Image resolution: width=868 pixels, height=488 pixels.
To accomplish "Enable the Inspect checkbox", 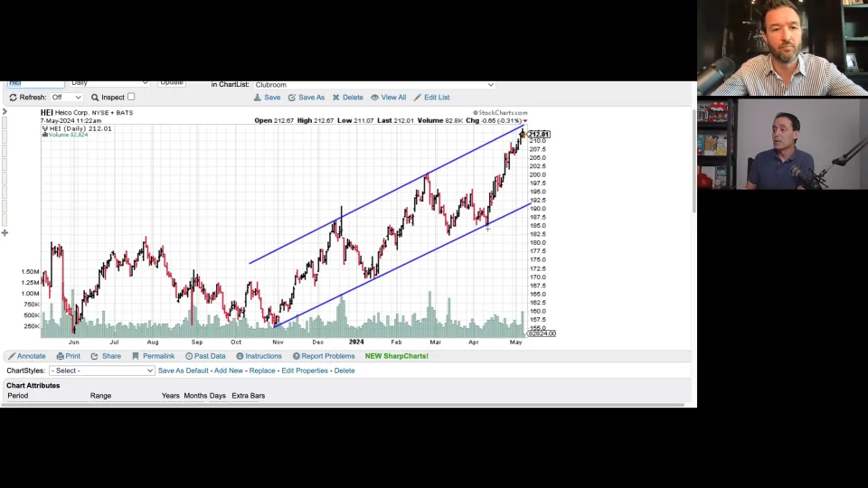I will pyautogui.click(x=131, y=97).
